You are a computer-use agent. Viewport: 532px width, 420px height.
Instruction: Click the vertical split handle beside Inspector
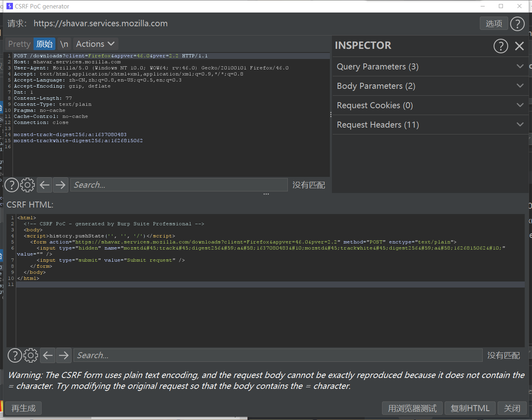[x=331, y=115]
